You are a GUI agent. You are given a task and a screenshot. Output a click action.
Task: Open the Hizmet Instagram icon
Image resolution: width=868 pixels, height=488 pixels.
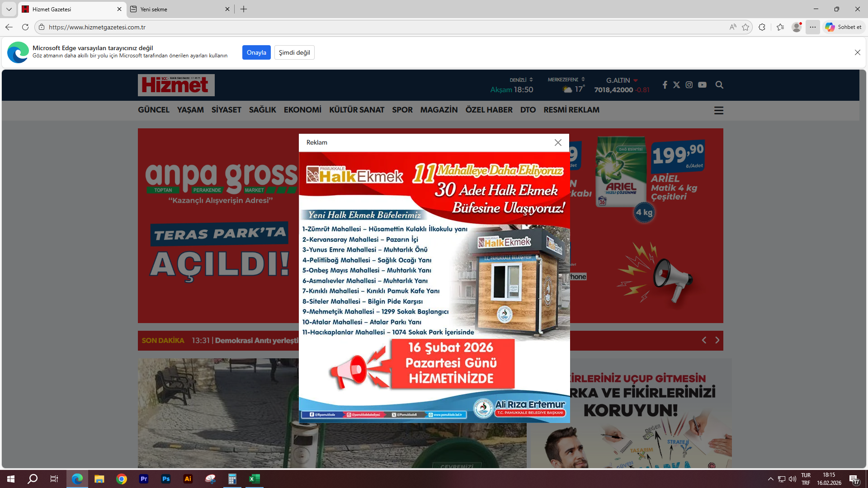coord(689,85)
